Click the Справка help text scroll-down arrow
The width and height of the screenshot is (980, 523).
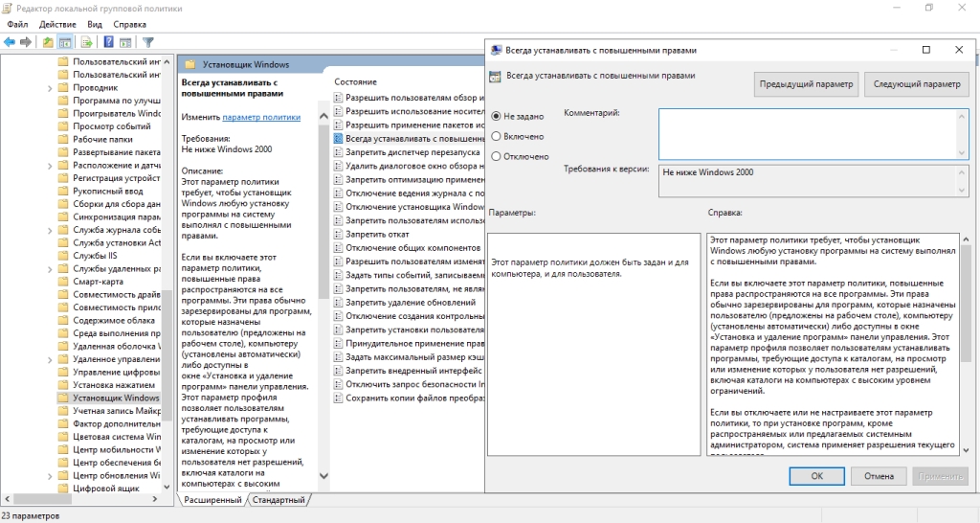click(x=966, y=450)
